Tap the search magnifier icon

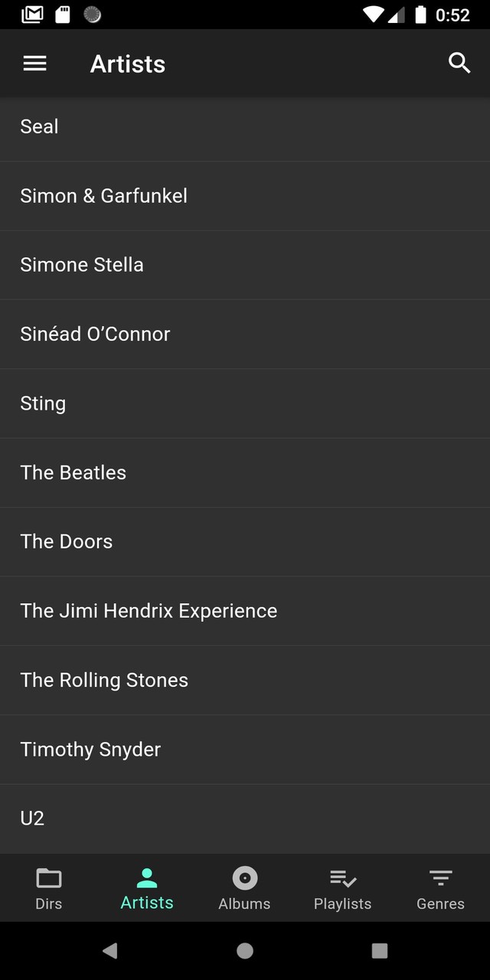tap(459, 64)
